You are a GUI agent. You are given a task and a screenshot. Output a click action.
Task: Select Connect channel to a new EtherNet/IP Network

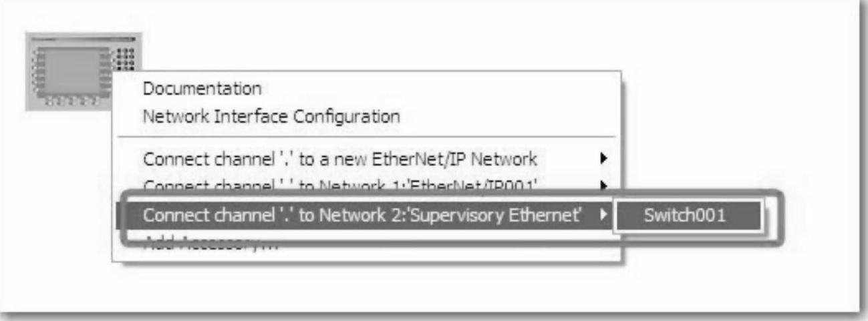coord(341,159)
